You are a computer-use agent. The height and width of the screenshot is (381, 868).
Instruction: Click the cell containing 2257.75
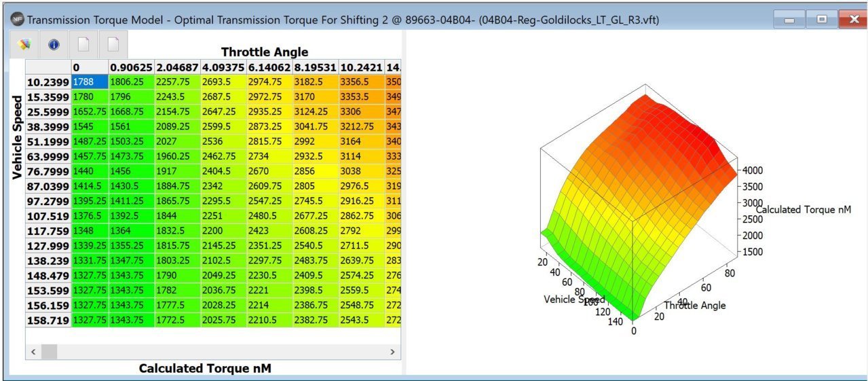[177, 82]
